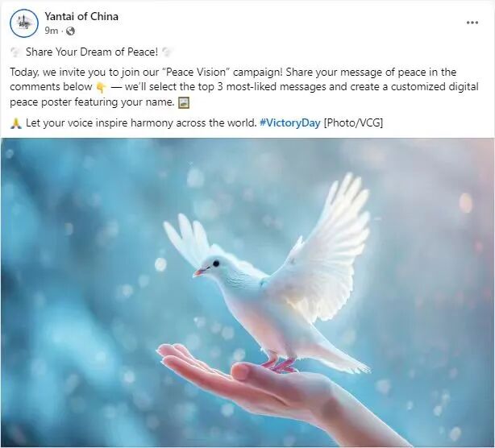Click the "Share Your Dream of Peace!" headline
495x448 pixels.
[x=92, y=52]
